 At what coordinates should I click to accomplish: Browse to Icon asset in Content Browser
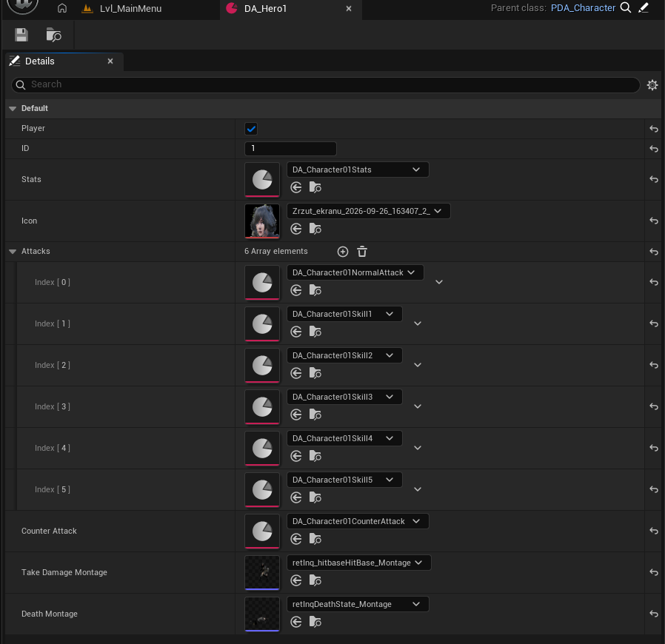pos(315,229)
